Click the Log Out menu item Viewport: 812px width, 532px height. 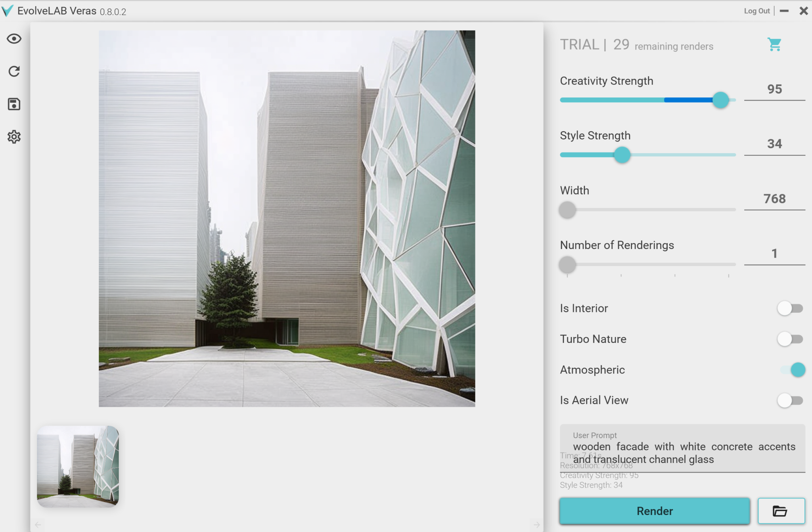[757, 11]
